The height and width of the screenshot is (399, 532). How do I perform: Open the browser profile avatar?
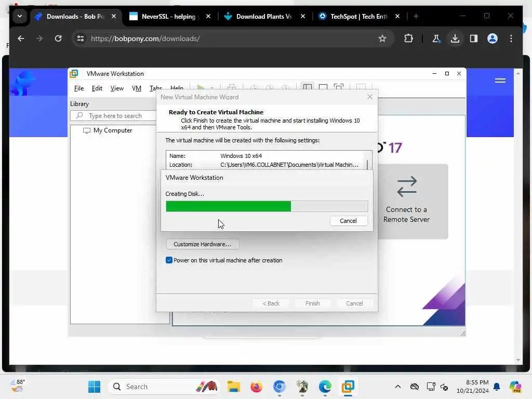point(493,38)
